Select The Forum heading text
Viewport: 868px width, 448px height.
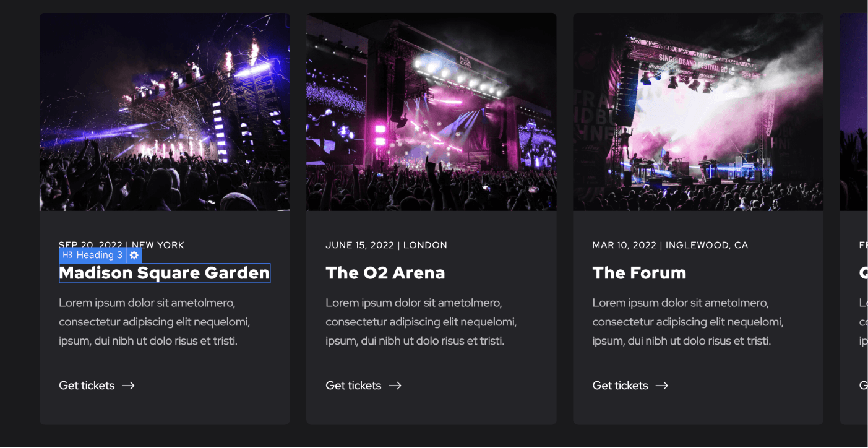640,272
